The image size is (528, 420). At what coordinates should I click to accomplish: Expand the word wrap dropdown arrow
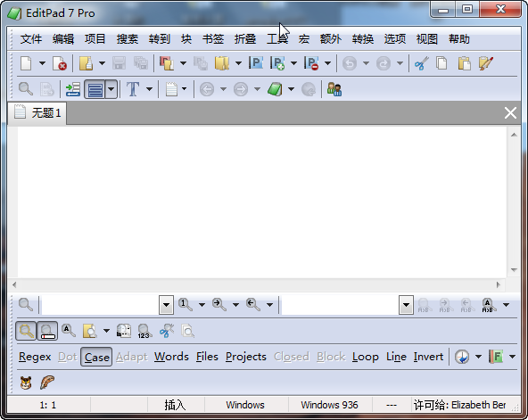111,89
